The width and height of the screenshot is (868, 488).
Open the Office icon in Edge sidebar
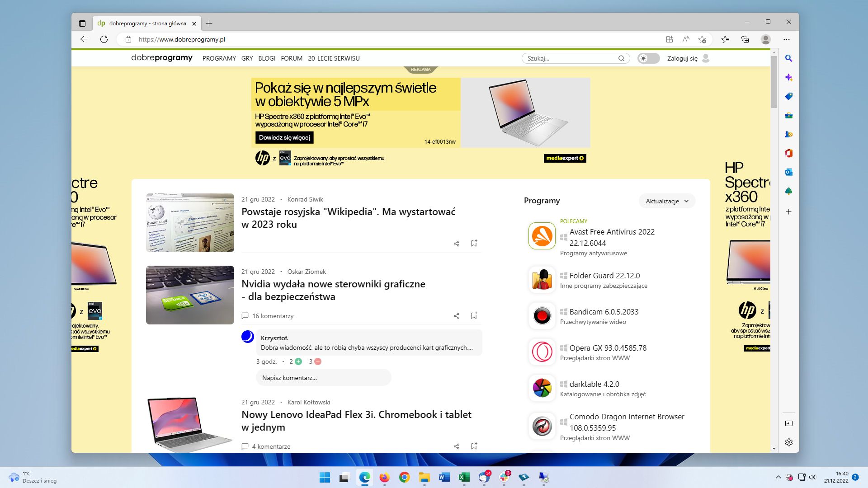coord(788,153)
